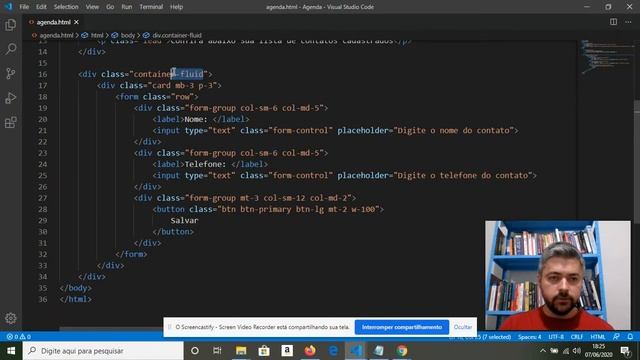Click the Nome: label text on line 20
This screenshot has width=640, height=360.
pos(196,119)
